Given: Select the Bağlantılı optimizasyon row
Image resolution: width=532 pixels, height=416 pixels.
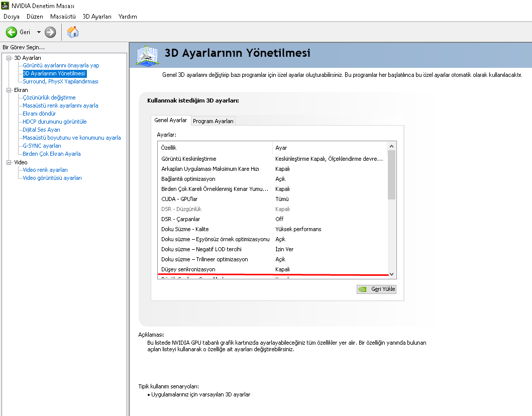Looking at the screenshot, I should pos(272,179).
